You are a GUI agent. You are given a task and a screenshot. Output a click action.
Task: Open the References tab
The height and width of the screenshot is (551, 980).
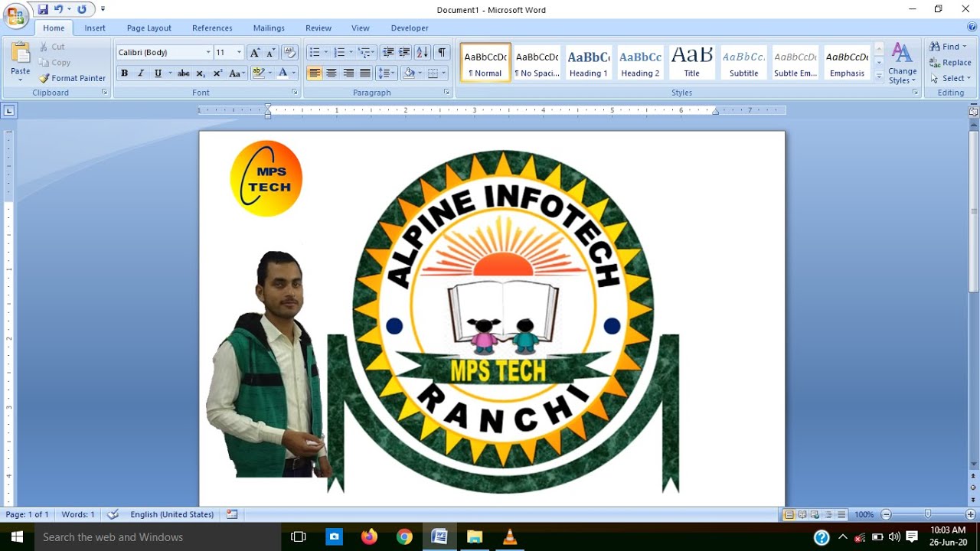tap(212, 28)
